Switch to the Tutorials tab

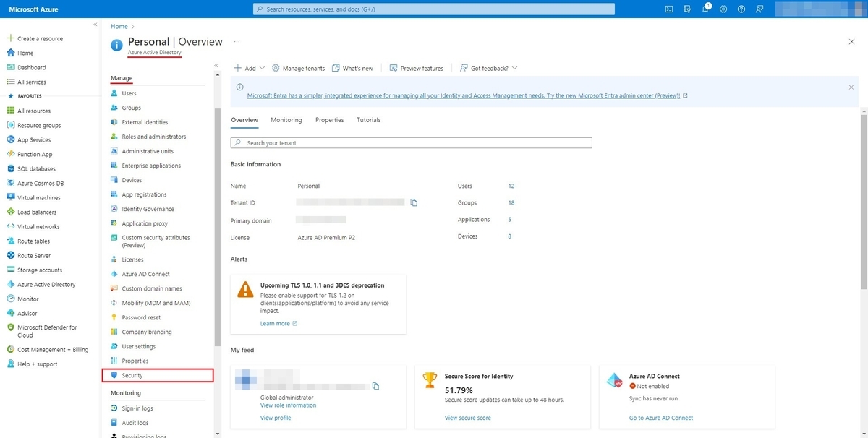pyautogui.click(x=369, y=120)
